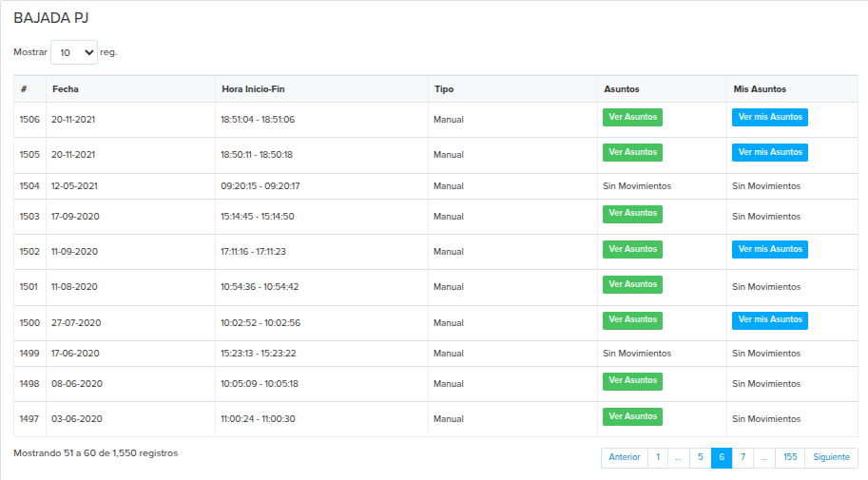The height and width of the screenshot is (480, 868).
Task: Click Ver Asuntos for record 1506
Action: tap(632, 117)
